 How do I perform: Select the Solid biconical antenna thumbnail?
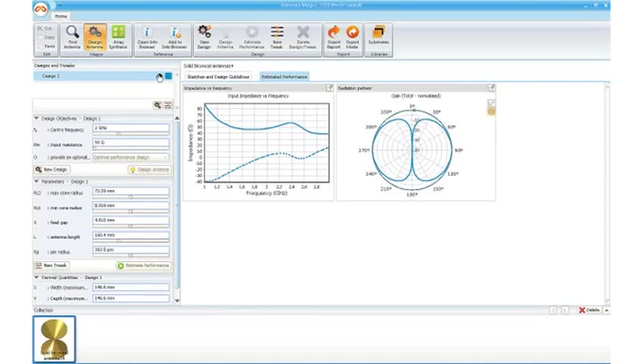pos(54,339)
